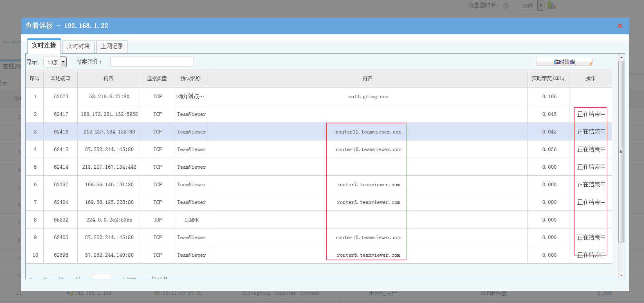Open the 实时封堵 tab
Image resolution: width=644 pixels, height=303 pixels.
78,46
